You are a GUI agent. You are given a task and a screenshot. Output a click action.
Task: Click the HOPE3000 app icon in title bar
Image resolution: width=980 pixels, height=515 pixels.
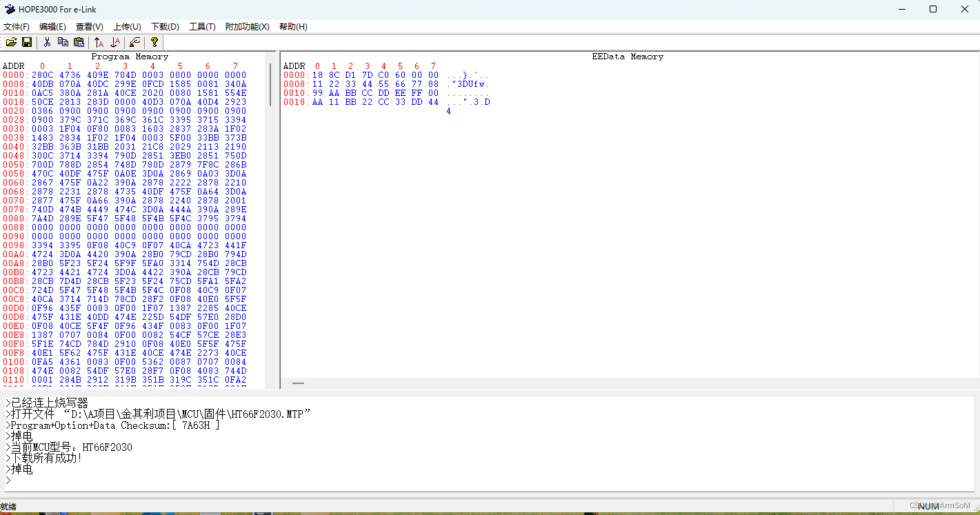coord(10,9)
